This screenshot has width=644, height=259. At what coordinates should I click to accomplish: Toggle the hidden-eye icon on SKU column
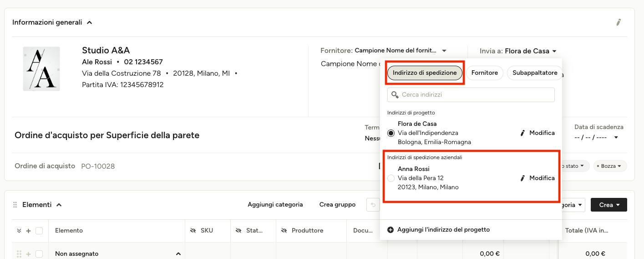click(x=193, y=231)
